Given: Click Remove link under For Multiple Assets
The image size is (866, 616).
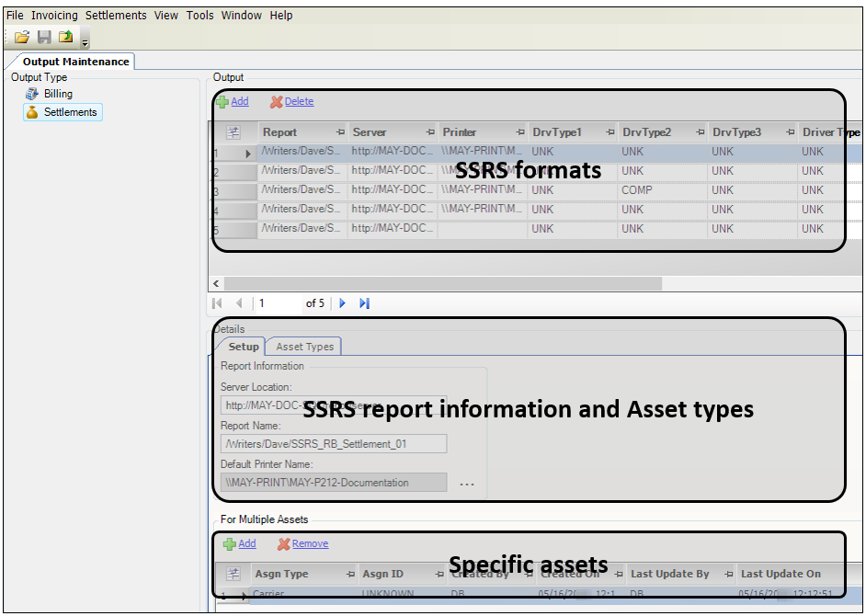Looking at the screenshot, I should point(310,544).
